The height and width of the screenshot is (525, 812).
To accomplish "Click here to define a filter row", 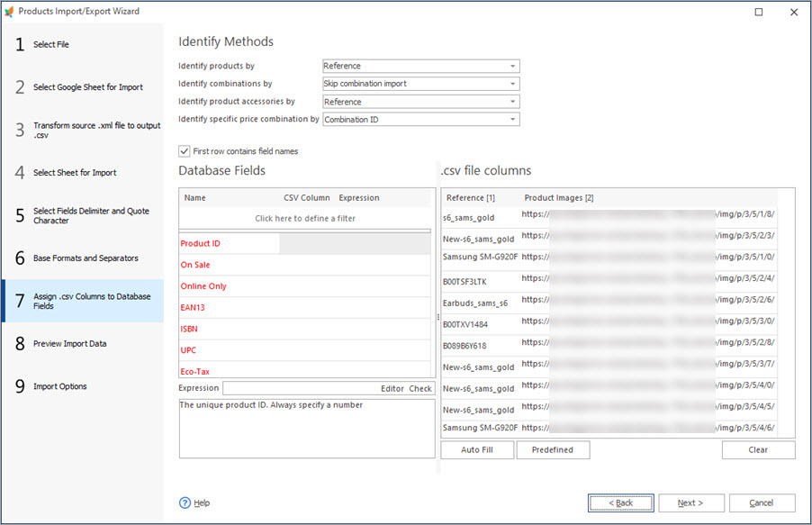I will (305, 218).
